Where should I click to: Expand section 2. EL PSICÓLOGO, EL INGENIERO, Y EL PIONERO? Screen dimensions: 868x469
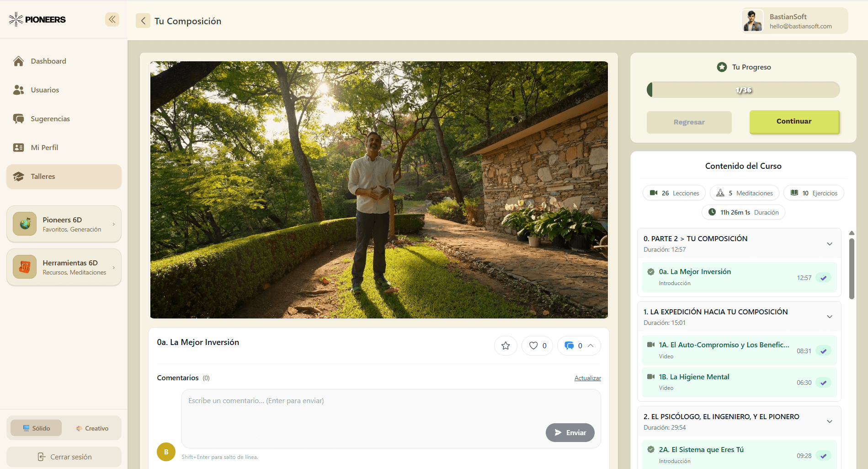click(x=830, y=421)
